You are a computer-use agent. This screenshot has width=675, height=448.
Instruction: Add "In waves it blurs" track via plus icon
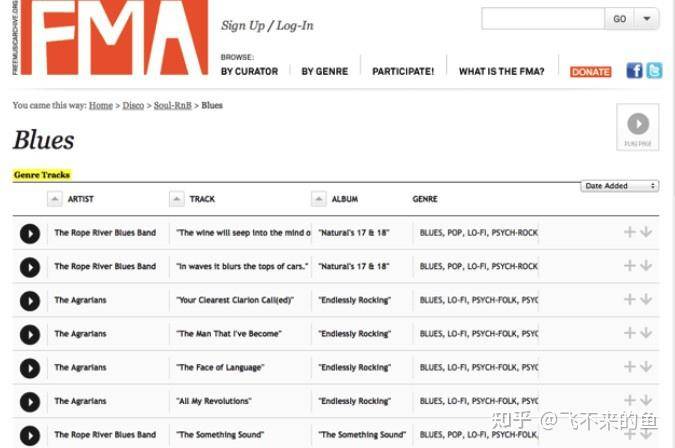point(630,266)
